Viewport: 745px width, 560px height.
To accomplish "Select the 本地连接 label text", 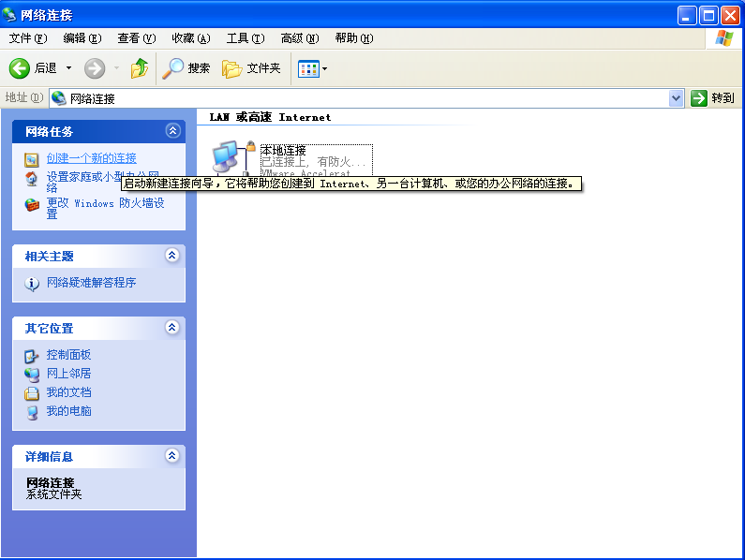I will [x=284, y=151].
